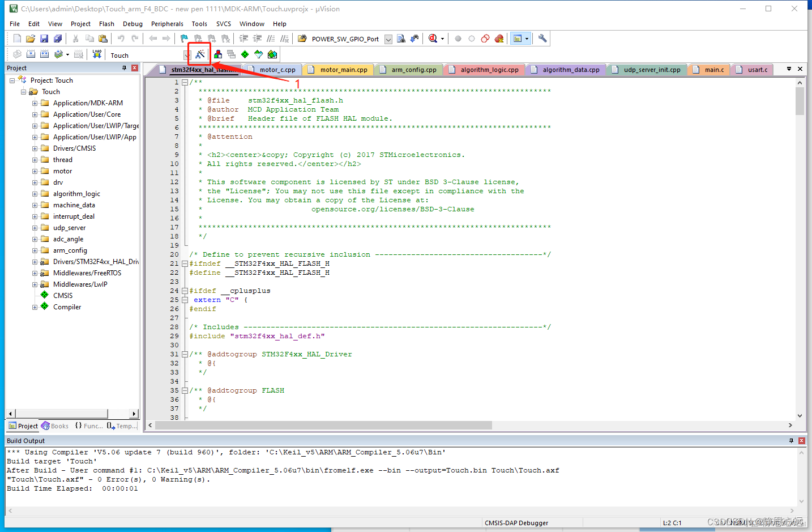Save all files with the multi-disk icon
The height and width of the screenshot is (532, 812).
58,39
